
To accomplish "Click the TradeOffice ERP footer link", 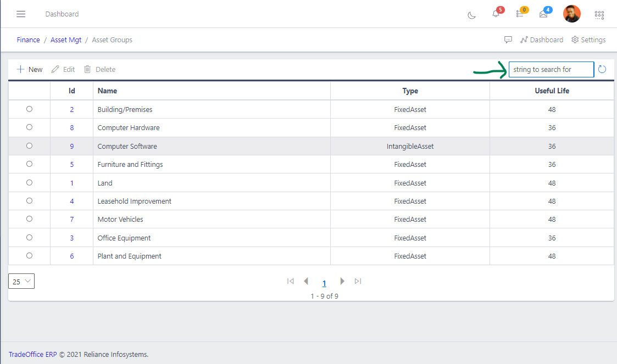I will pyautogui.click(x=33, y=354).
